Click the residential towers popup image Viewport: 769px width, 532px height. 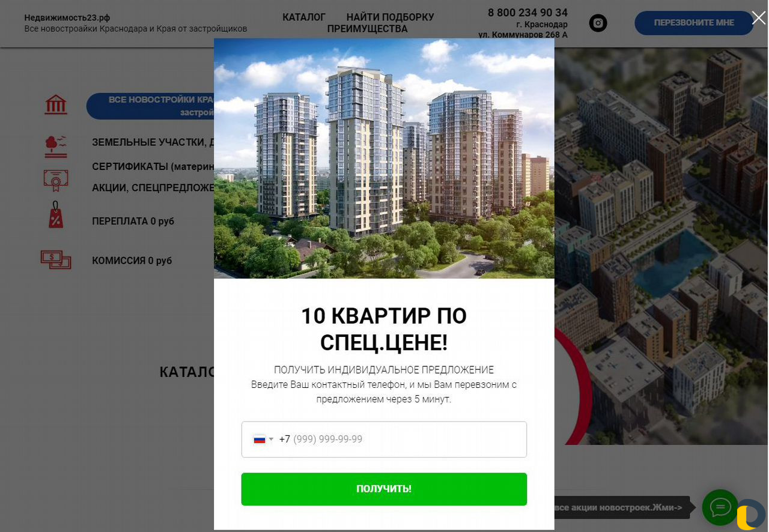[384, 159]
